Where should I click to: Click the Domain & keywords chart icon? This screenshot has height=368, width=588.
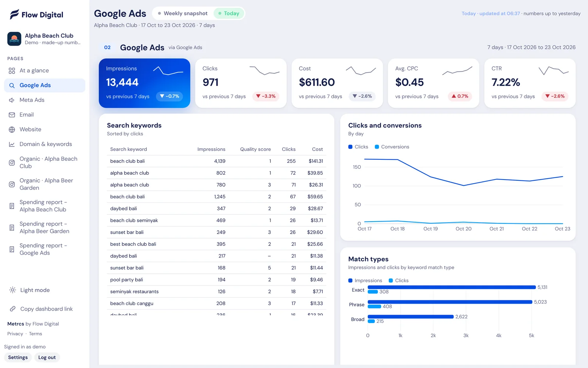12,144
